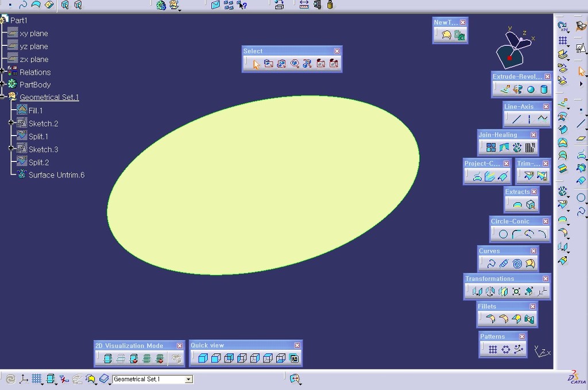Select the Reflect Line tool in Project-C toolbar
The height and width of the screenshot is (390, 588).
503,176
